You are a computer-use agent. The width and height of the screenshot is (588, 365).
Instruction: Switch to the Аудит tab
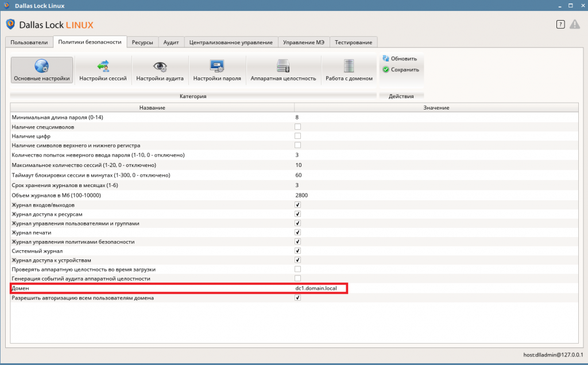click(x=171, y=42)
